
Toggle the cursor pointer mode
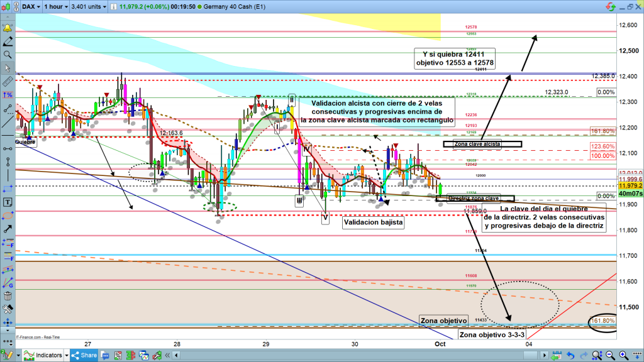coord(8,68)
